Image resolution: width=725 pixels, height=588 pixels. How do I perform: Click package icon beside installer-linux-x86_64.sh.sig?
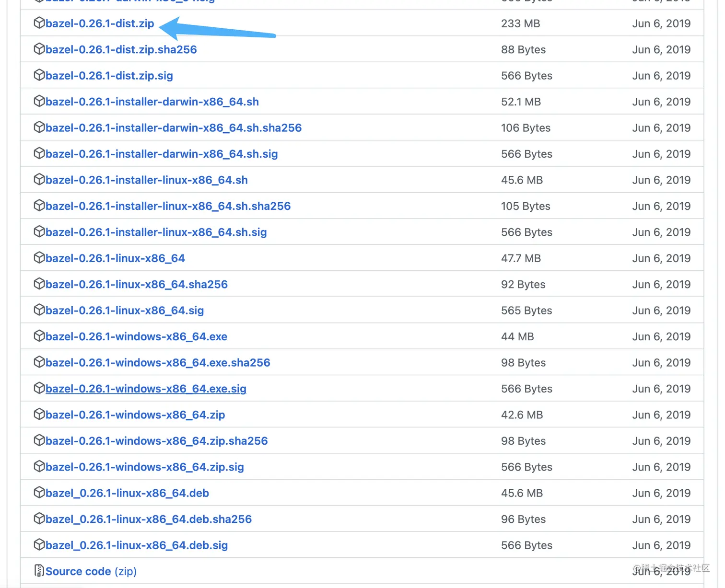(x=39, y=232)
